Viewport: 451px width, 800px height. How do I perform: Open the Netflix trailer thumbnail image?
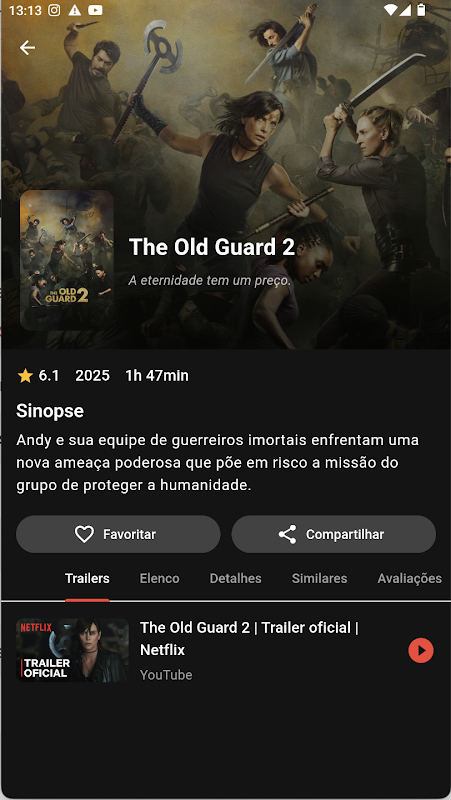[72, 650]
